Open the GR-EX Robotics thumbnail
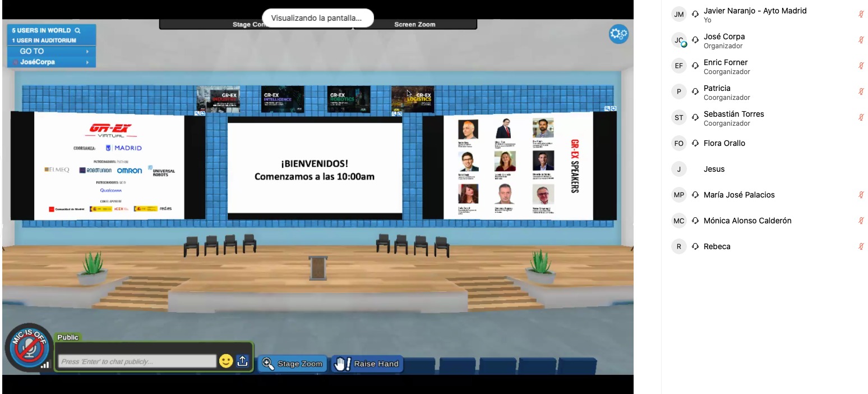The width and height of the screenshot is (868, 394). [x=348, y=99]
